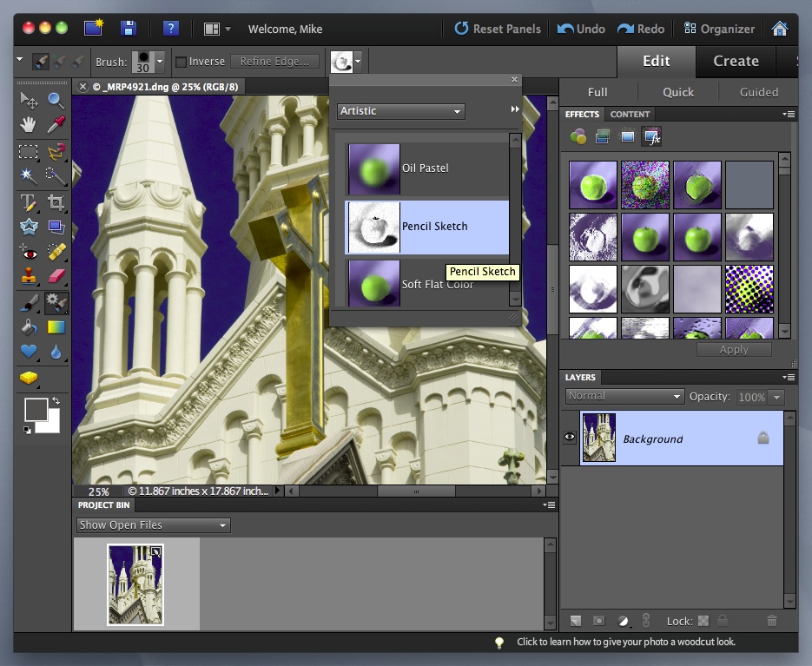Select the Hand tool
The width and height of the screenshot is (812, 666).
click(x=29, y=125)
